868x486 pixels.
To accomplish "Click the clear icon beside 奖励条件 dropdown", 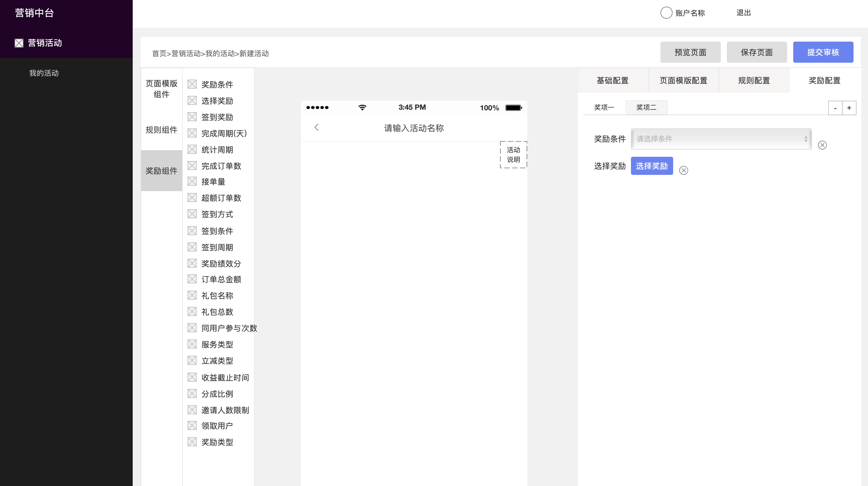I will pyautogui.click(x=822, y=145).
